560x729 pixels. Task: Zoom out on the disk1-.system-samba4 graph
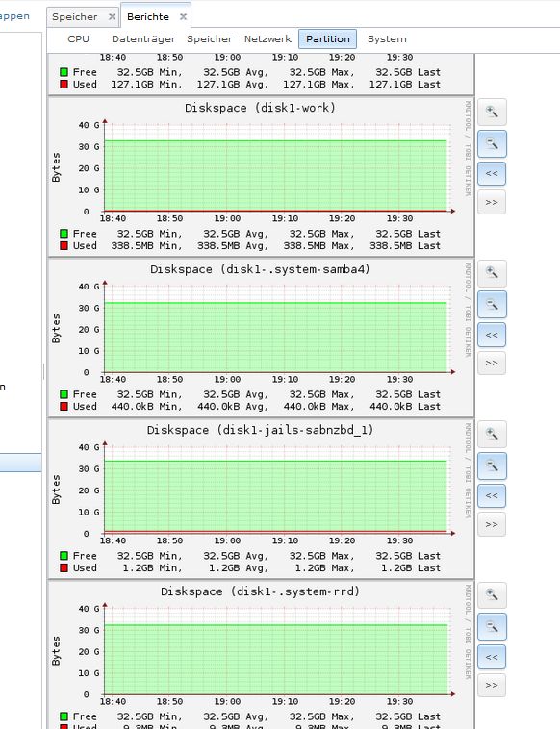492,305
